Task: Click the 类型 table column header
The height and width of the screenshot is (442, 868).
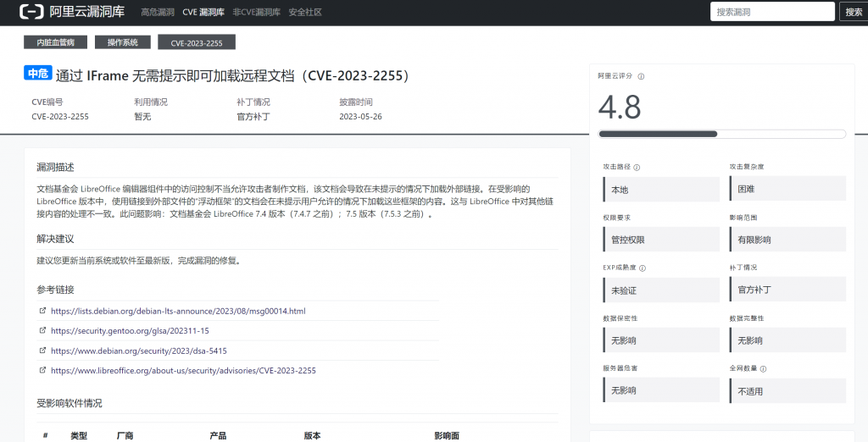Action: click(79, 436)
